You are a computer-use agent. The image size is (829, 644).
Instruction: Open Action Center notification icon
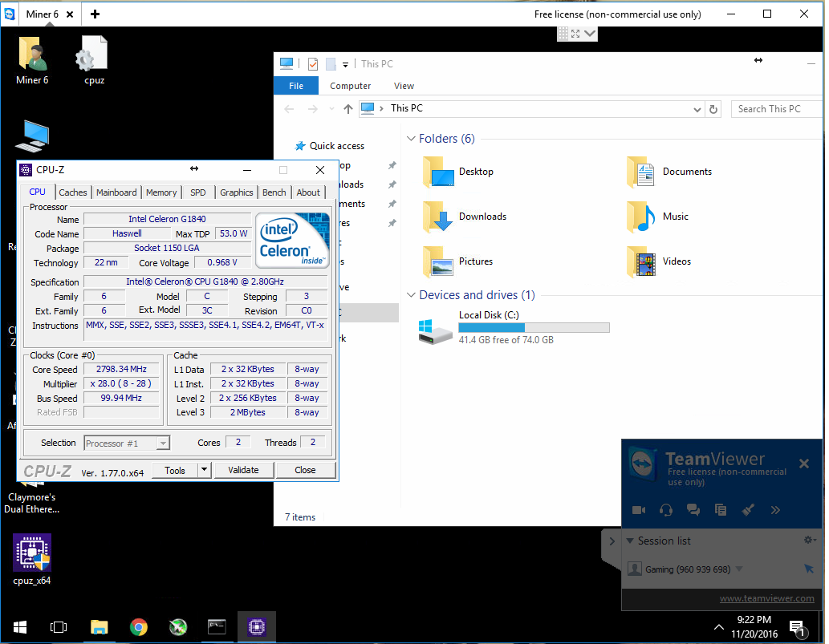click(x=797, y=628)
